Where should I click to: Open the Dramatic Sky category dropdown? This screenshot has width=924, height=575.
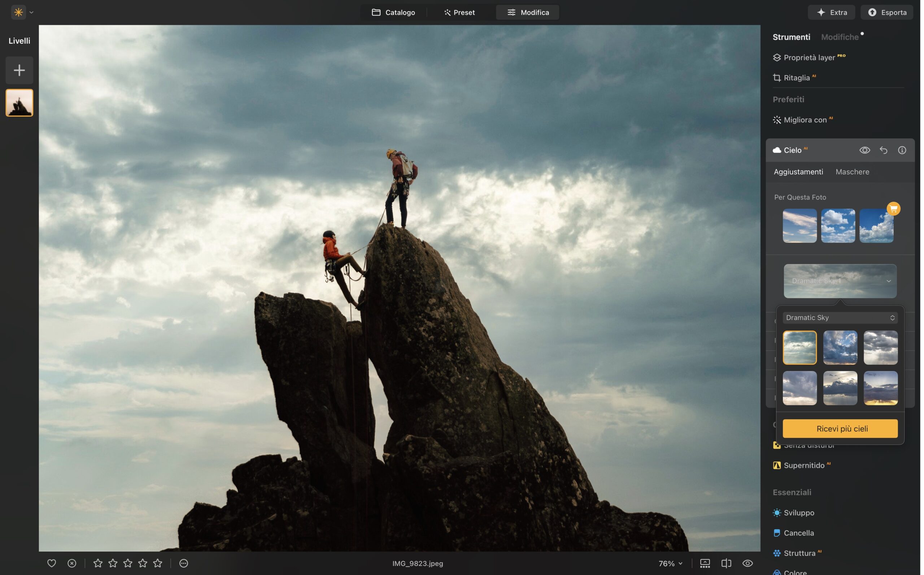(840, 317)
